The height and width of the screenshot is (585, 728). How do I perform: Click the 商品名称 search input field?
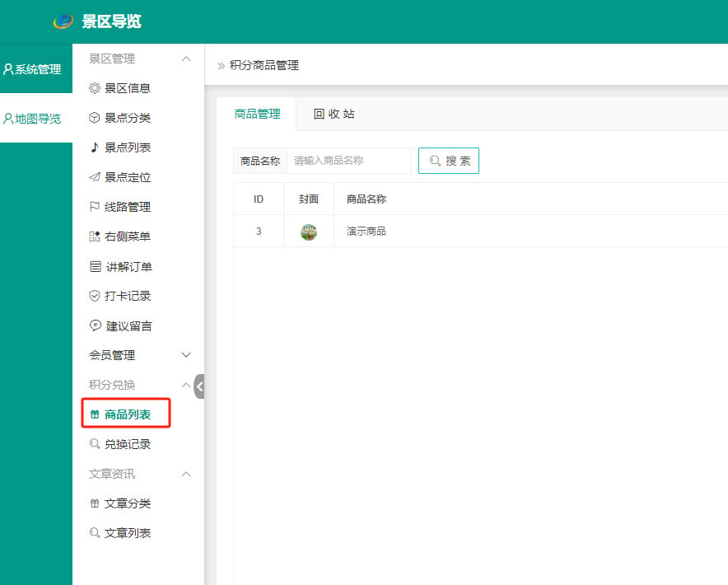click(x=348, y=161)
